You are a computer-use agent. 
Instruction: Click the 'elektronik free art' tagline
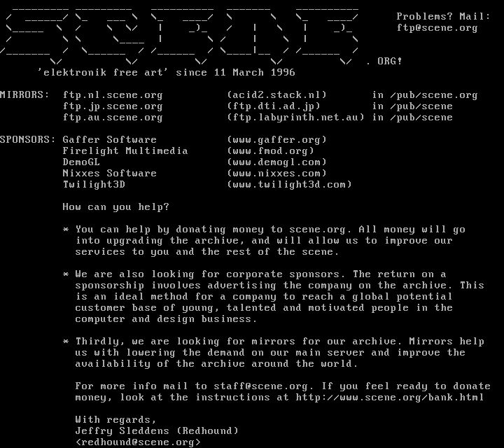(x=103, y=73)
